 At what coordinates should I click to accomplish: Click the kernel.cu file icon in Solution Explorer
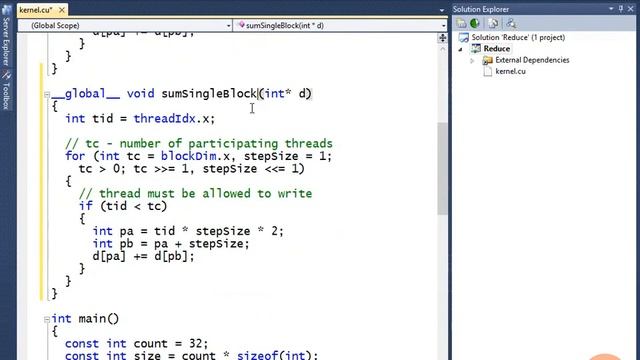click(487, 71)
